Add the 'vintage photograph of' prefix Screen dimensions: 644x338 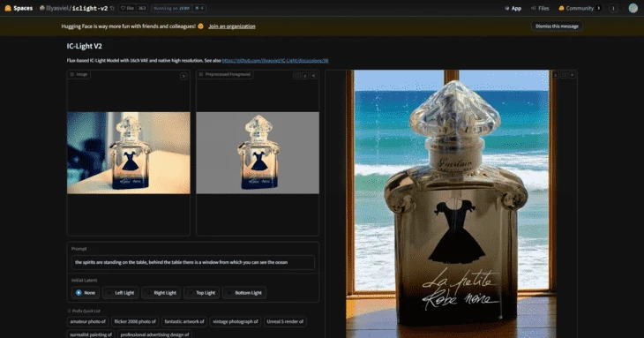pos(236,321)
